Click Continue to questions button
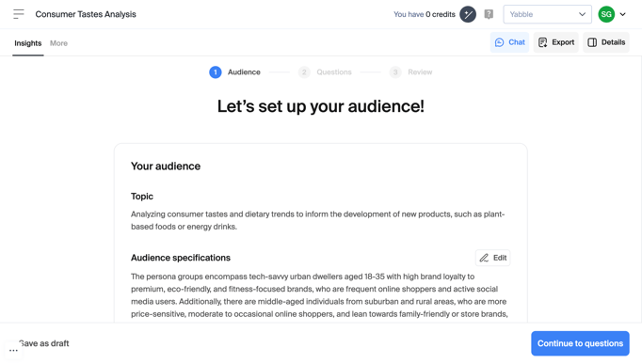This screenshot has height=364, width=642. click(x=580, y=343)
